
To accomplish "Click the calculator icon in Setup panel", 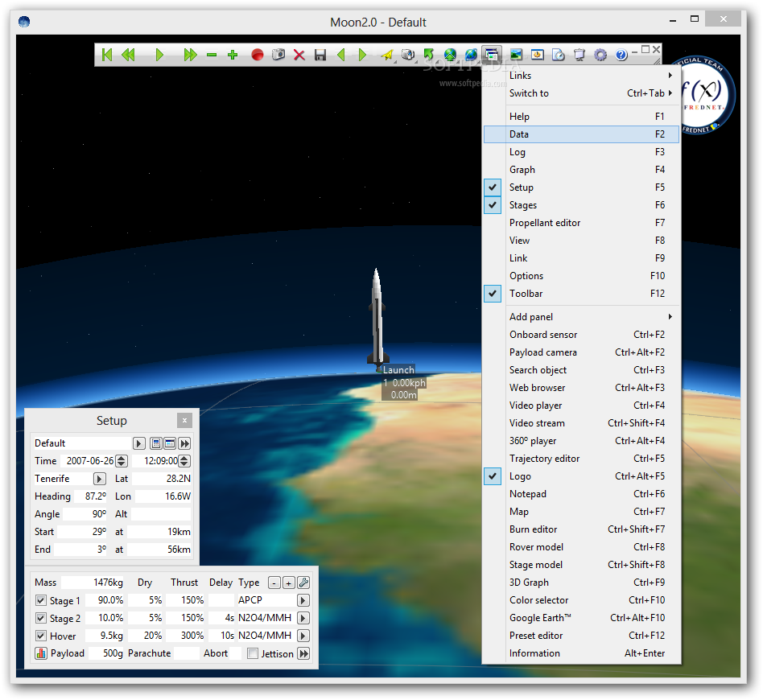I will 155,443.
